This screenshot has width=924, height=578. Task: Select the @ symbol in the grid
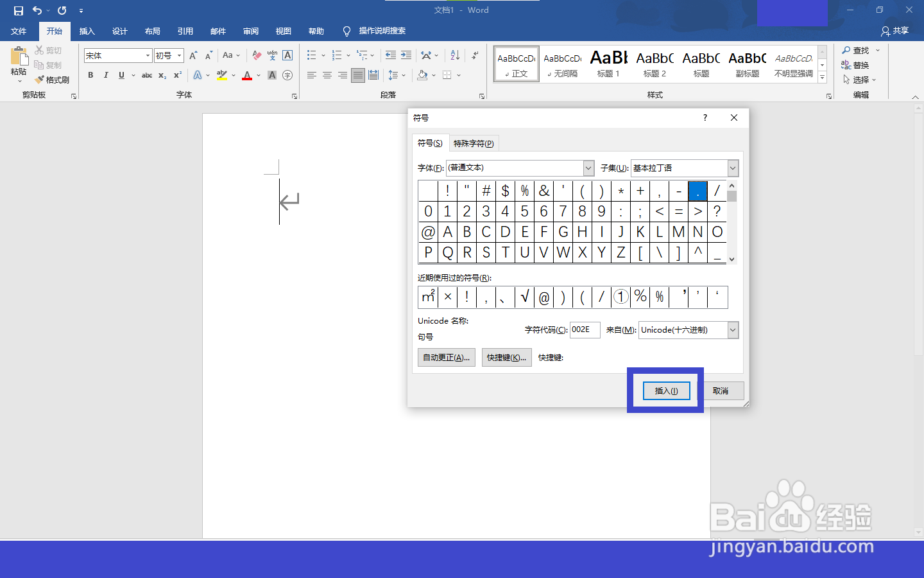[x=428, y=232]
